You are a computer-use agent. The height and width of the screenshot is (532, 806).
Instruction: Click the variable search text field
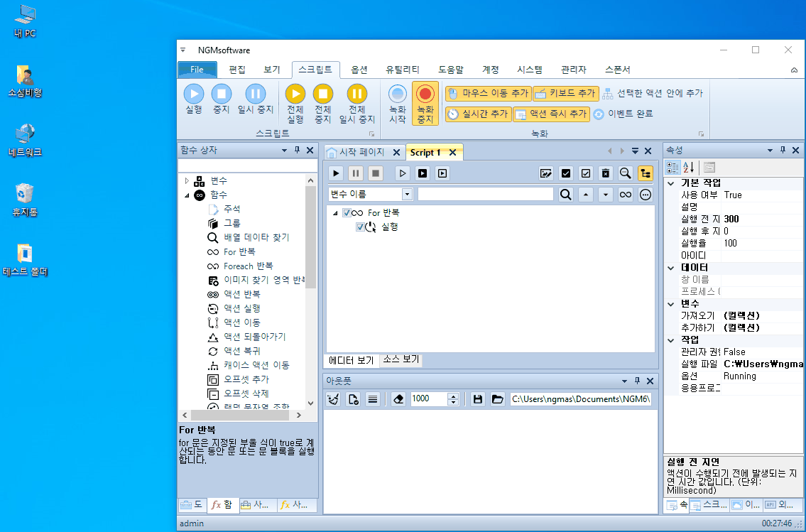[x=486, y=195]
